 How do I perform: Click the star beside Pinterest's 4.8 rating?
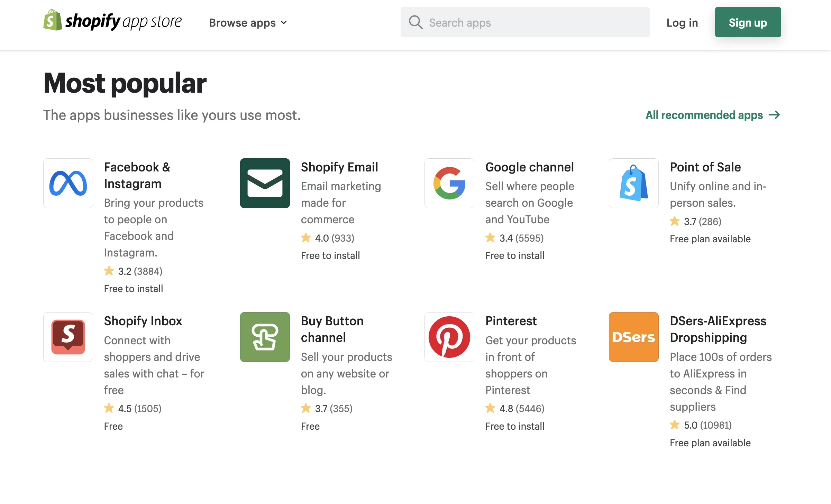click(x=490, y=408)
